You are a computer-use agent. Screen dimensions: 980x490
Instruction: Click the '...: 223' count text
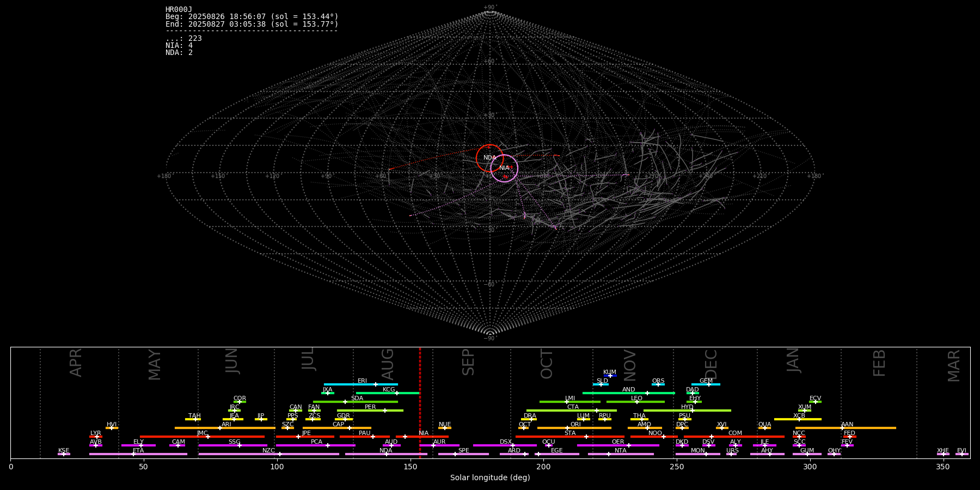point(183,38)
